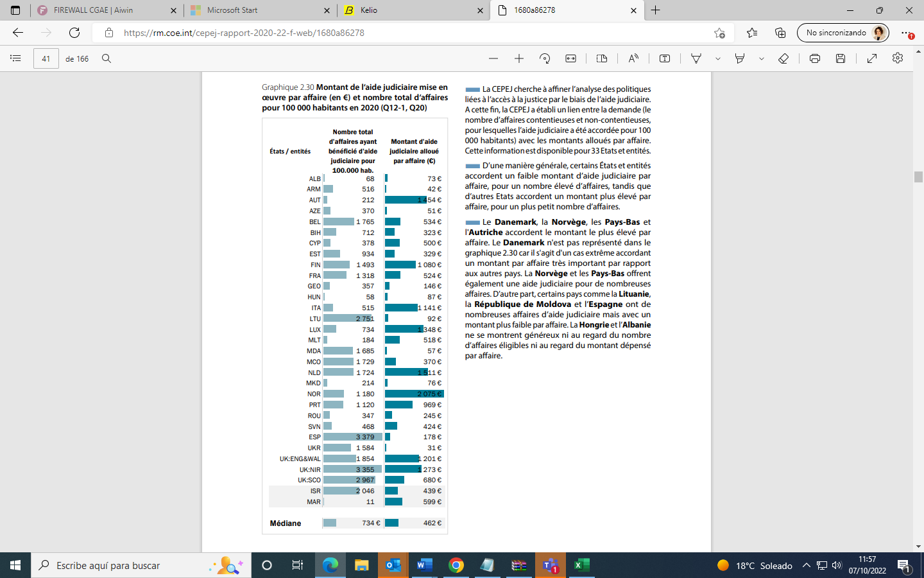Open a new browser tab
Image resolution: width=924 pixels, height=578 pixels.
pyautogui.click(x=655, y=10)
